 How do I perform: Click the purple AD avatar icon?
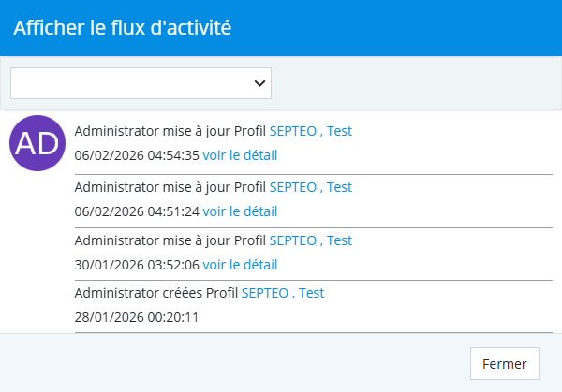(37, 143)
